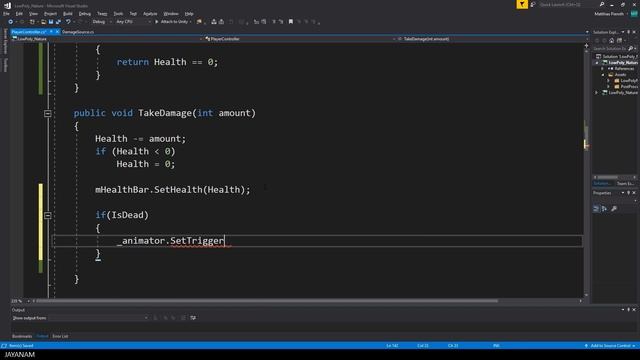640x360 pixels.
Task: Click the Properties Alphabetical sort icon
Action: point(604,209)
